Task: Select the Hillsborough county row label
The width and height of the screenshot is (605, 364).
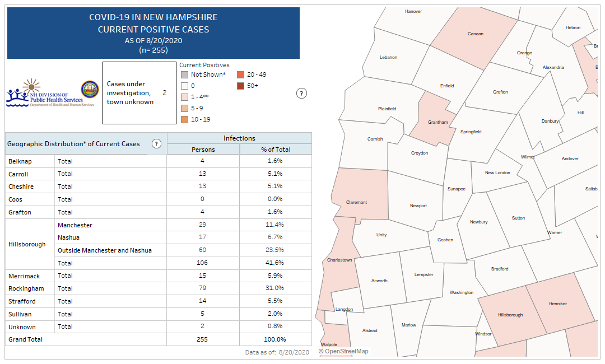Action: pyautogui.click(x=27, y=244)
